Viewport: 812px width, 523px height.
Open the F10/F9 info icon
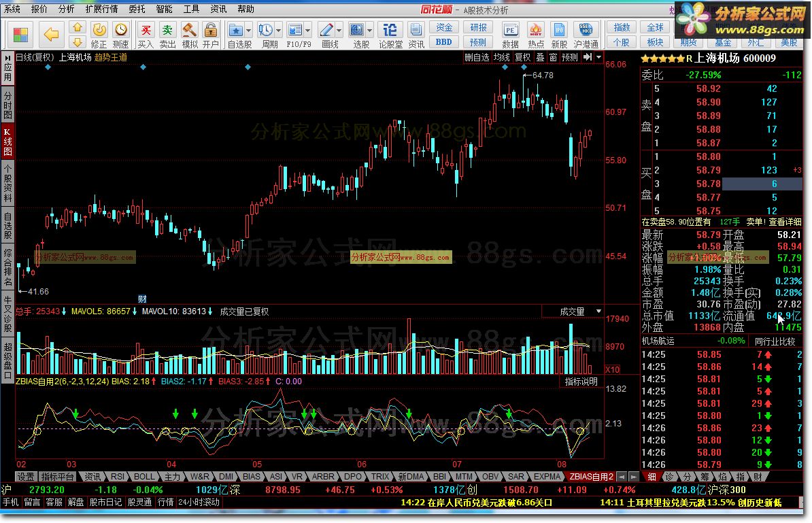295,35
